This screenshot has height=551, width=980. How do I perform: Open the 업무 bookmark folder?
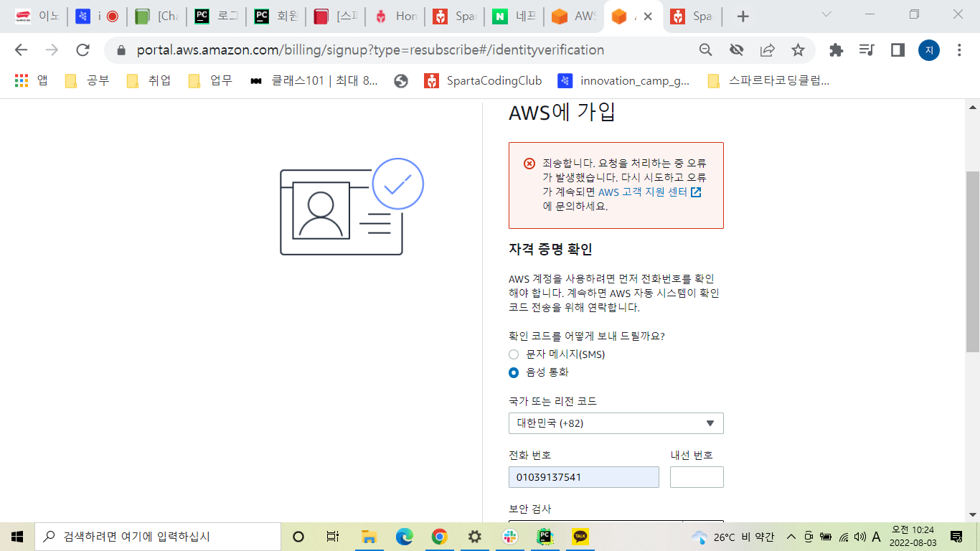tap(210, 81)
